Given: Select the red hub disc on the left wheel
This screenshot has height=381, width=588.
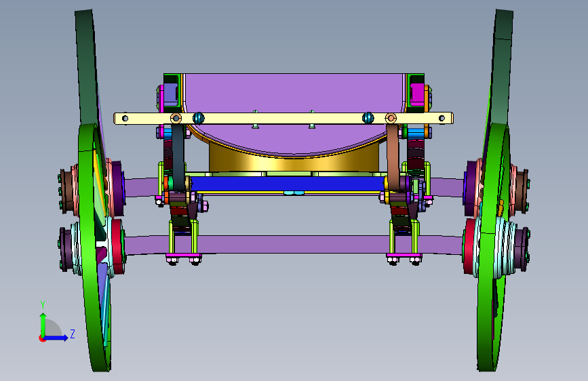Looking at the screenshot, I should pyautogui.click(x=117, y=246).
